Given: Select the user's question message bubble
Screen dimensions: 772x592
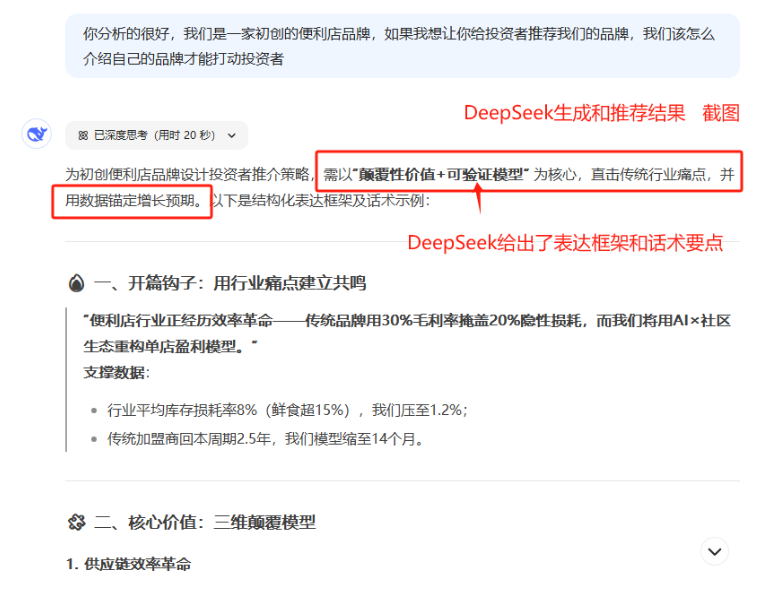Looking at the screenshot, I should tap(402, 46).
